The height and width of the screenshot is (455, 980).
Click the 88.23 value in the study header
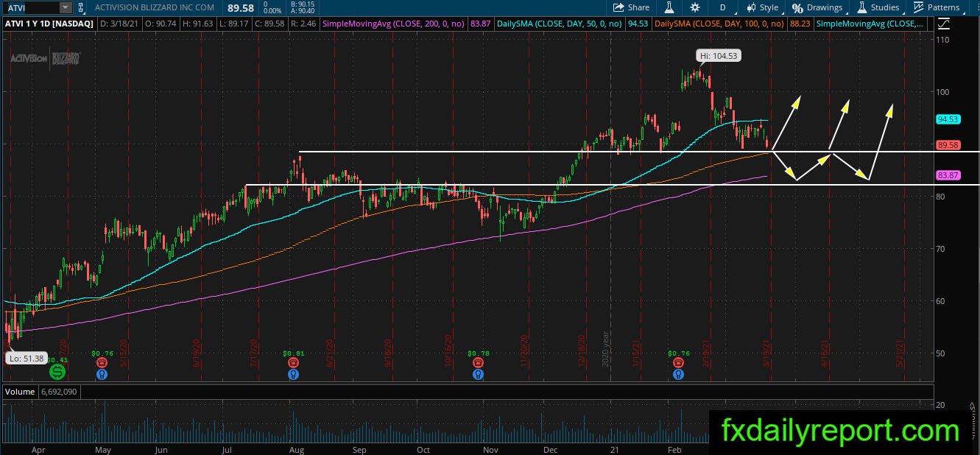(x=799, y=24)
